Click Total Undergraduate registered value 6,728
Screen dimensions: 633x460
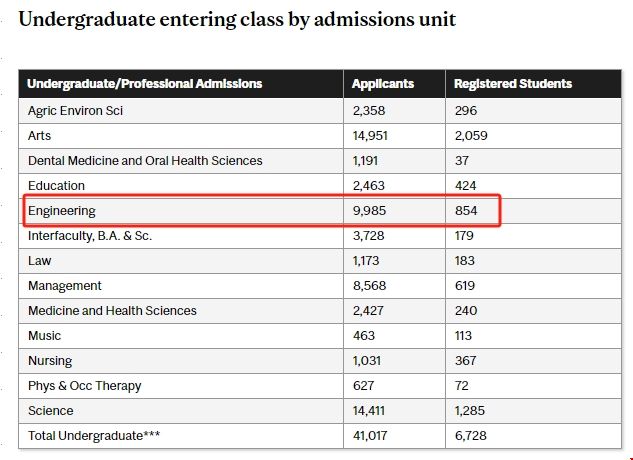(x=471, y=436)
